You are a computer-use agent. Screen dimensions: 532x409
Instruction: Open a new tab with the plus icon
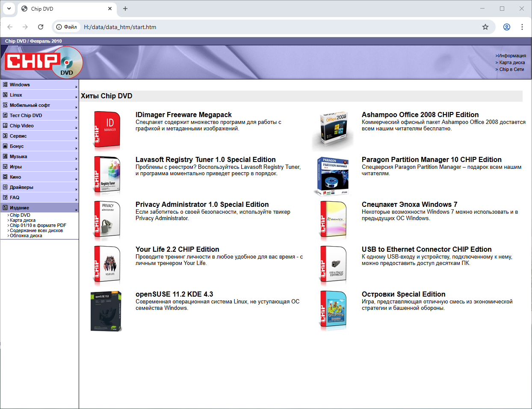point(125,9)
